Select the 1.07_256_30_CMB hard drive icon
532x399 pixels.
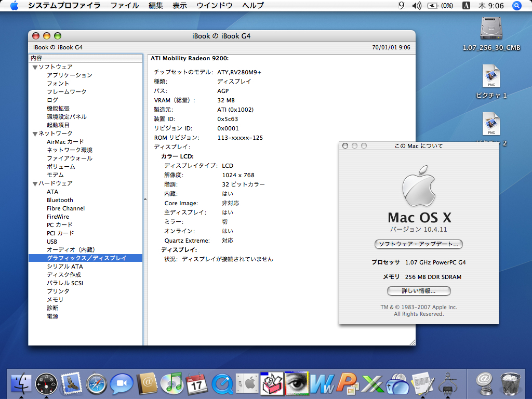(x=491, y=29)
